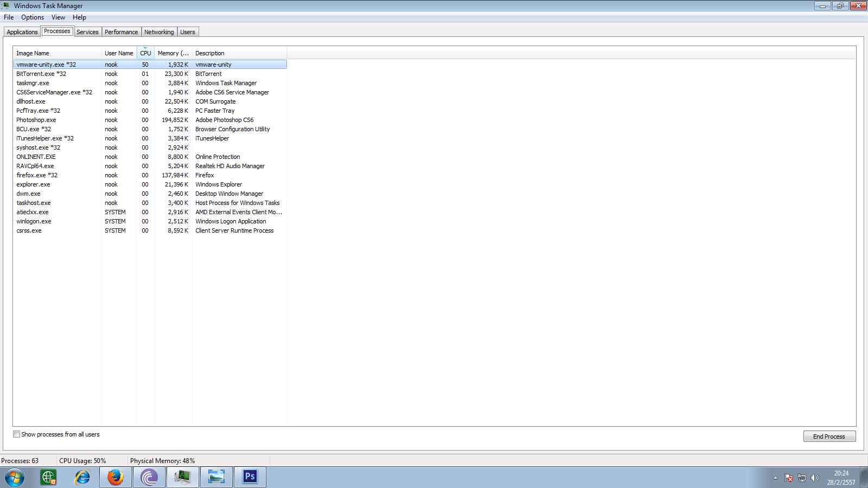
Task: Select the winlogon.exe process
Action: click(150, 221)
